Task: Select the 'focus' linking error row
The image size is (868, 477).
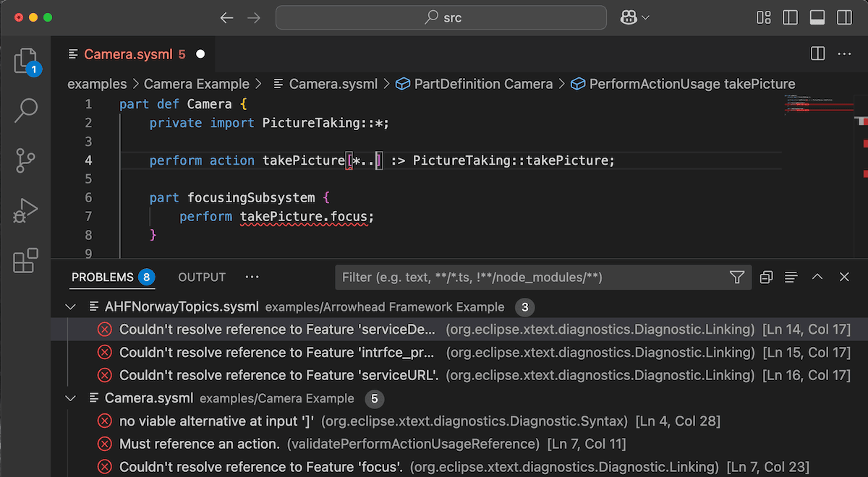Action: 459,467
